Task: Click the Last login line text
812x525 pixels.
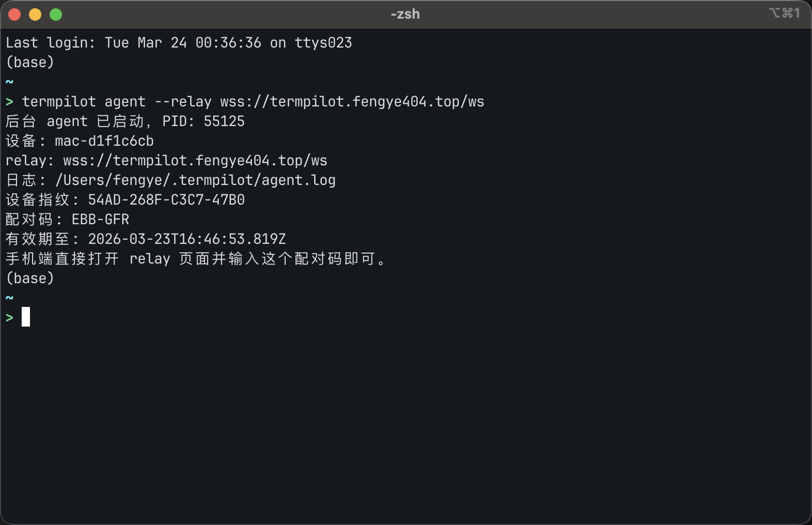Action: (178, 43)
